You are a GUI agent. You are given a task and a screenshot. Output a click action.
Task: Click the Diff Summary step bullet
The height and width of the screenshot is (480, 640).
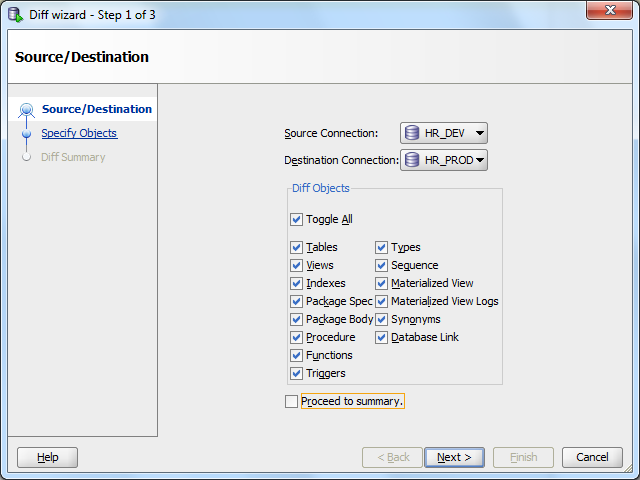point(27,157)
